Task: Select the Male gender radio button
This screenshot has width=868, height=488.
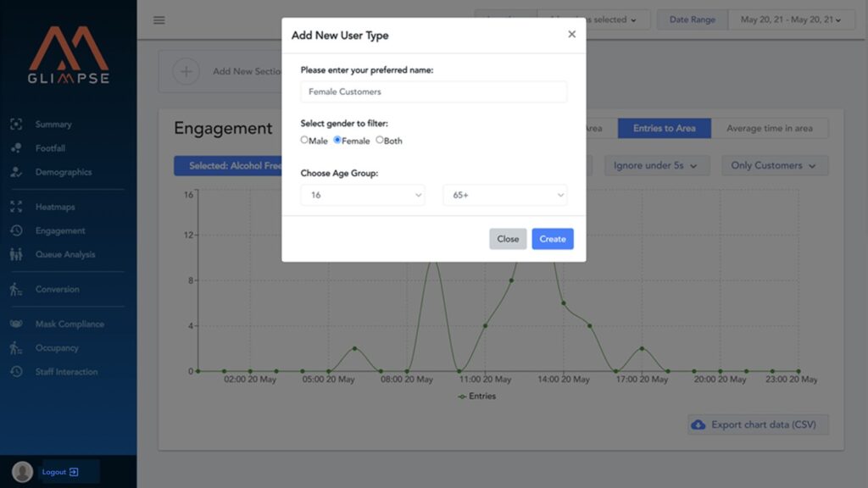Action: point(304,141)
